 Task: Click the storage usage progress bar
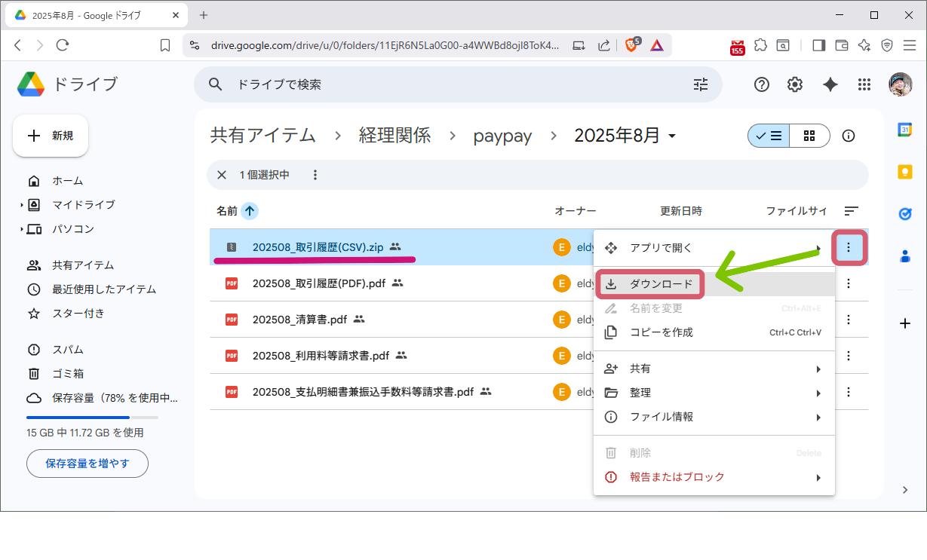[x=91, y=417]
